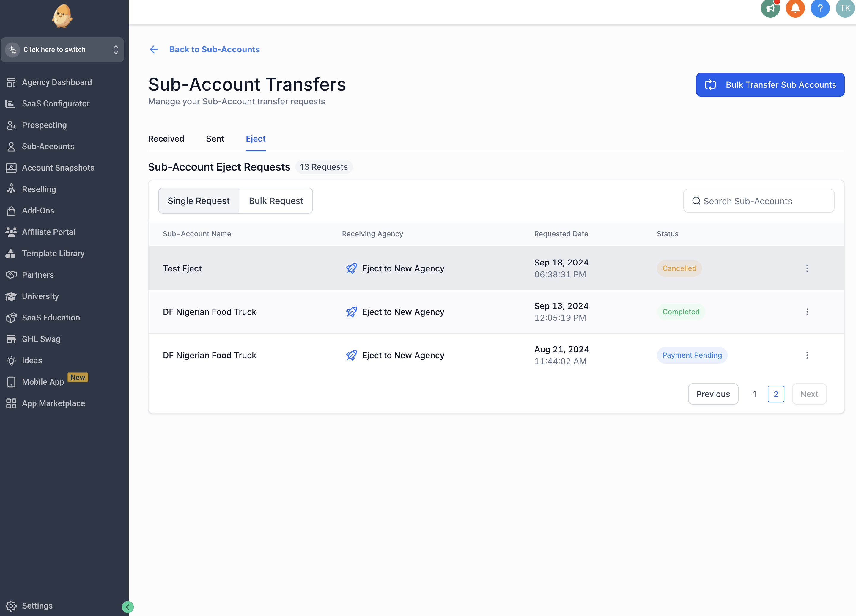Expand the Click here to switch dropdown
The width and height of the screenshot is (856, 616).
(x=62, y=49)
